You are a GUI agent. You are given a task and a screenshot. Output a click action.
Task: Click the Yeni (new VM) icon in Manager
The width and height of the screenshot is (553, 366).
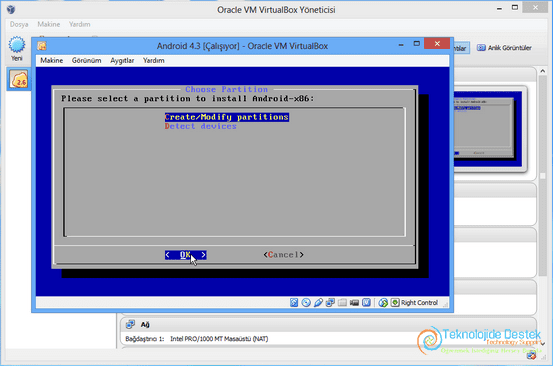tap(17, 45)
